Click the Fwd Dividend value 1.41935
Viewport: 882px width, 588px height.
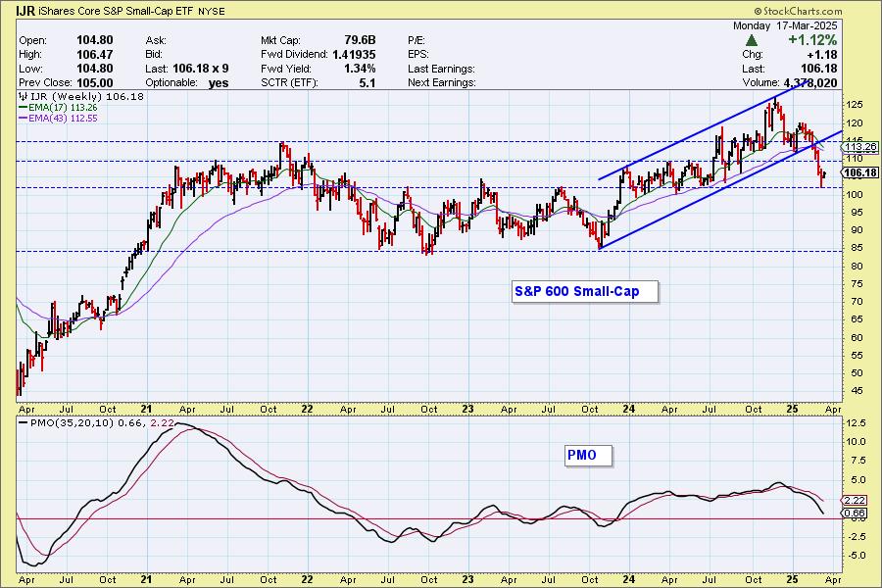coord(354,55)
